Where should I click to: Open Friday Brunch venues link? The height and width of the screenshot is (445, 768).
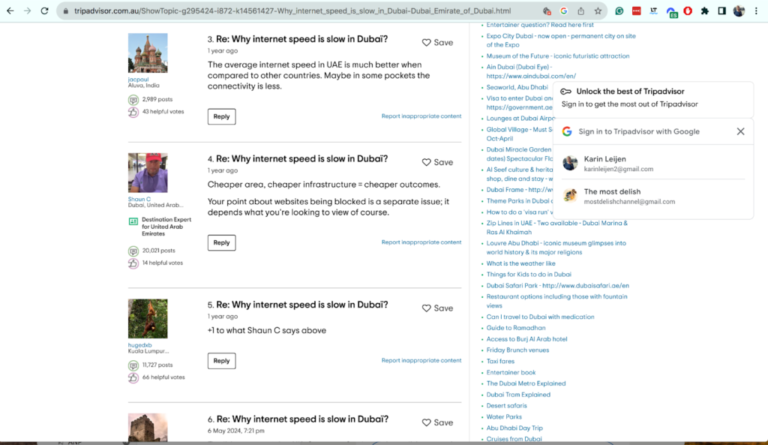(x=518, y=350)
